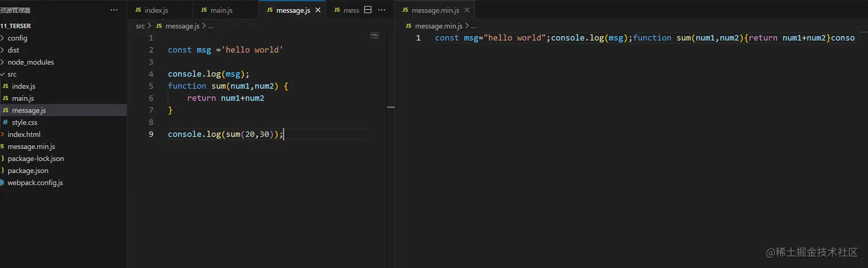The width and height of the screenshot is (868, 268).
Task: Select package-lock.json in the explorer
Action: coord(36,158)
